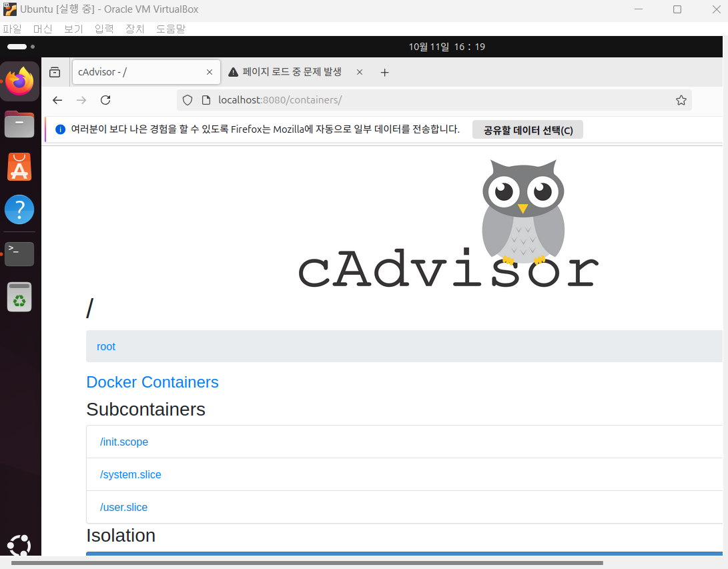Click the forward navigation arrow
The width and height of the screenshot is (728, 569).
(81, 100)
